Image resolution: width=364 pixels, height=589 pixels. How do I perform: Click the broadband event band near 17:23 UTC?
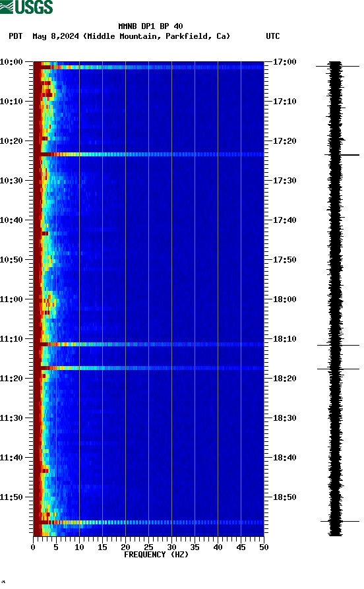pos(148,154)
